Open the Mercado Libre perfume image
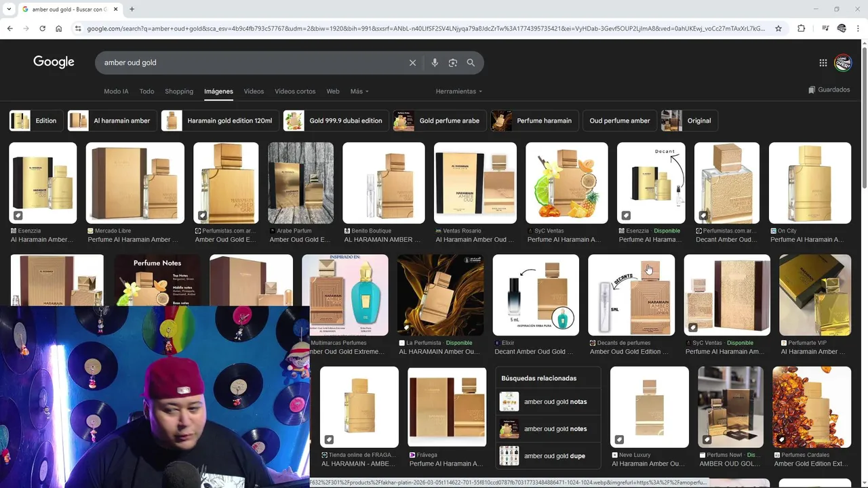Screen dimensions: 868x488 tap(135, 183)
